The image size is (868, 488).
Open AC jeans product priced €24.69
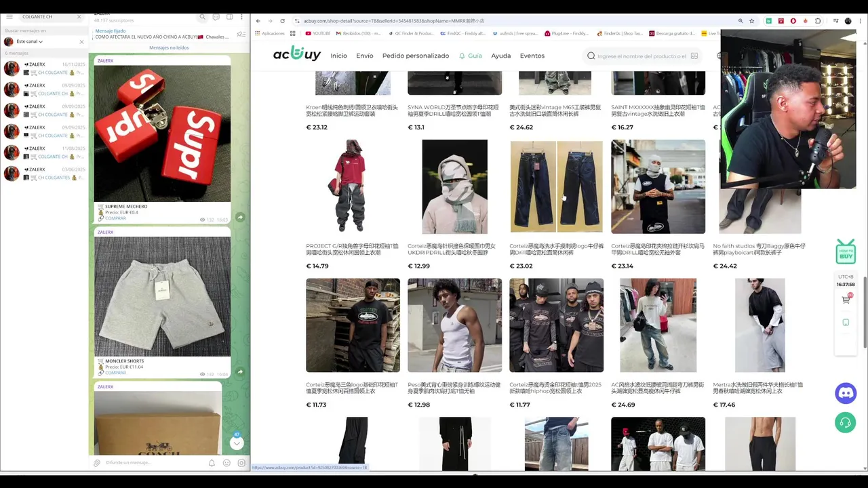click(x=658, y=325)
